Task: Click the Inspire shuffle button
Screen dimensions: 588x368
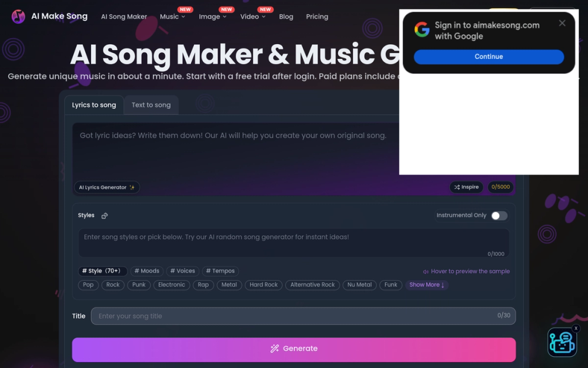Action: 466,187
